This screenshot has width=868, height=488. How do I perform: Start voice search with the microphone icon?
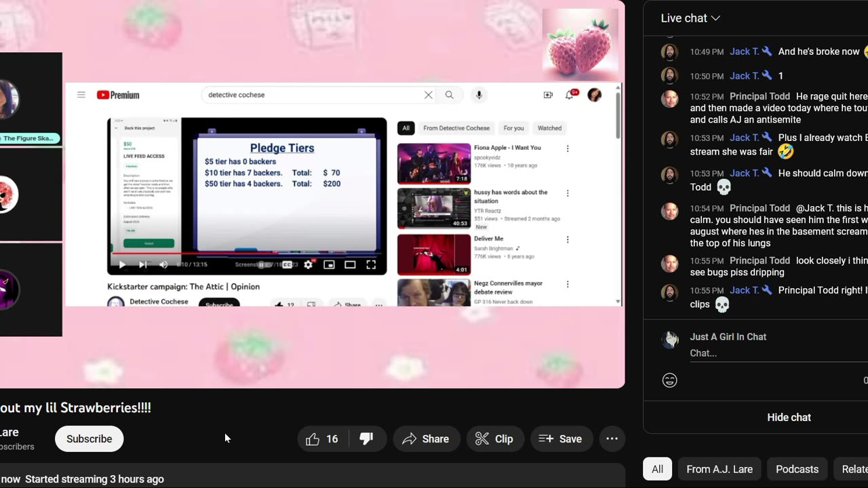pyautogui.click(x=479, y=95)
